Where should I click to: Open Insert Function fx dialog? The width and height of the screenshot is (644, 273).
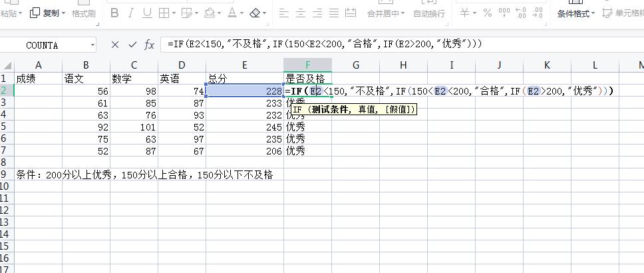coord(150,45)
